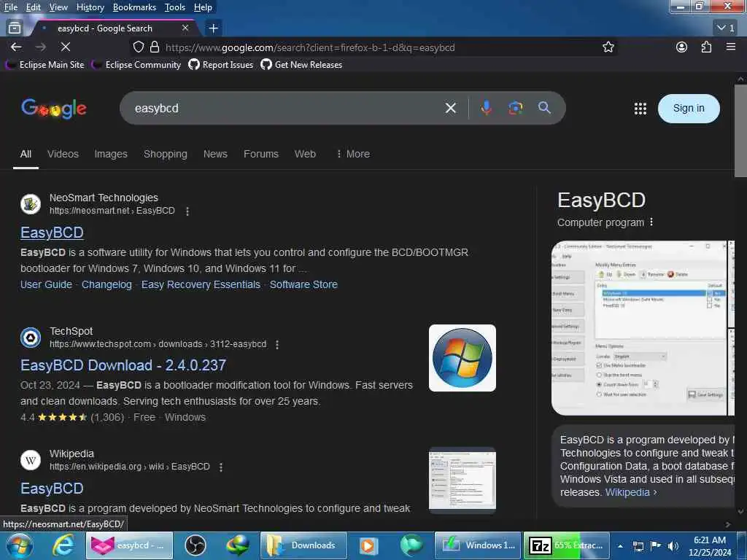Start voice search with microphone icon
The width and height of the screenshot is (747, 560).
(x=486, y=108)
